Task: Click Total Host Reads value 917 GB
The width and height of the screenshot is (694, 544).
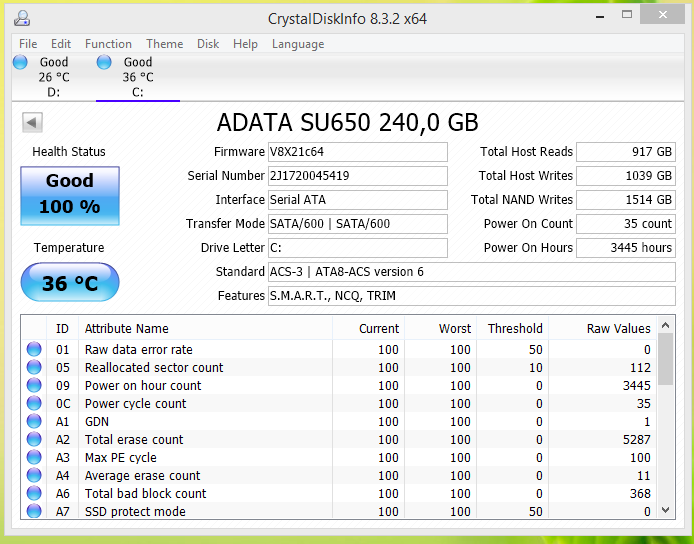Action: coord(626,152)
